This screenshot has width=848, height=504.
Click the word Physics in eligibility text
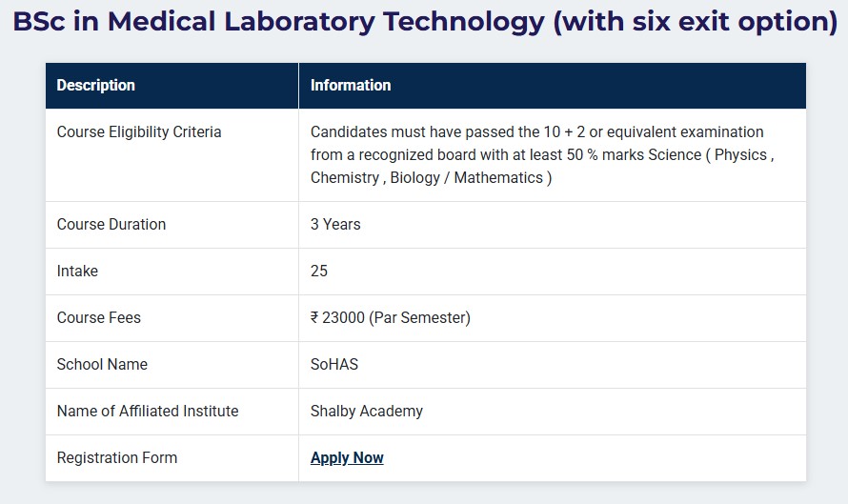tap(739, 155)
